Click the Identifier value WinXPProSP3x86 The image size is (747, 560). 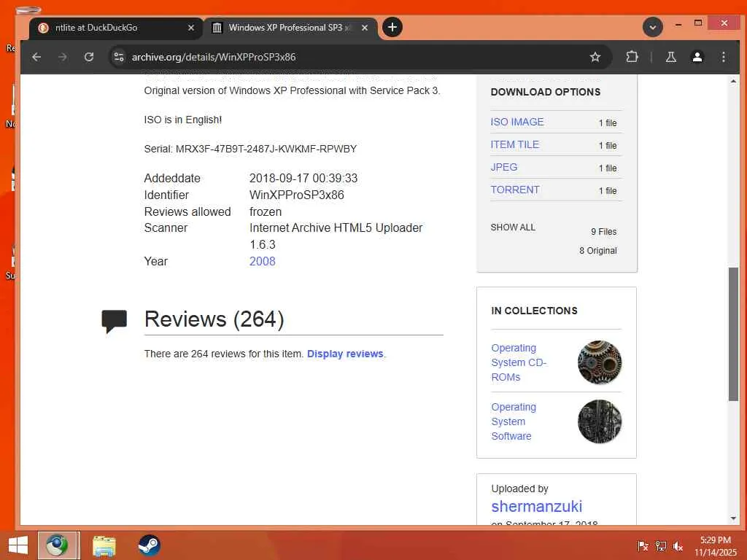tap(296, 195)
